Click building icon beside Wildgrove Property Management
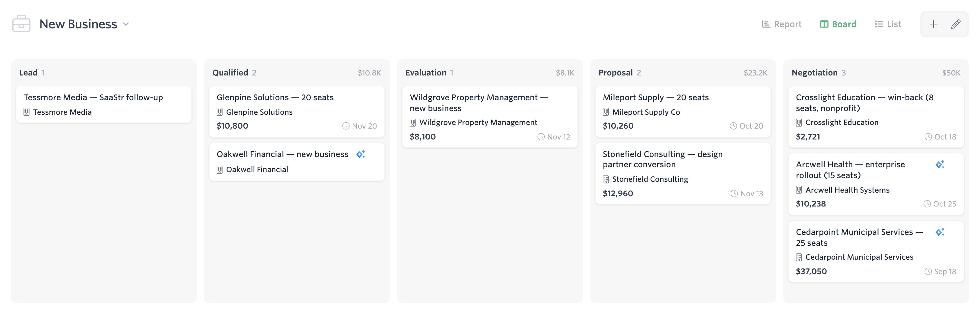 [x=413, y=123]
